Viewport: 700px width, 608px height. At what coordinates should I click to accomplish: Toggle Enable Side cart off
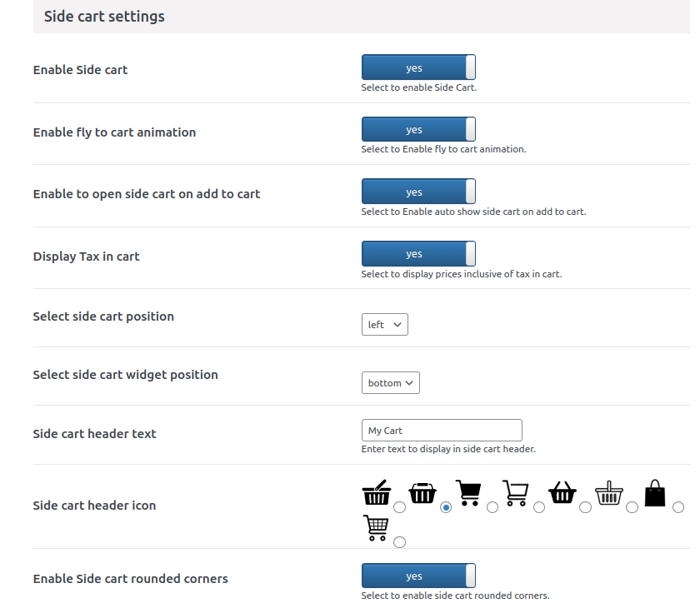(418, 67)
